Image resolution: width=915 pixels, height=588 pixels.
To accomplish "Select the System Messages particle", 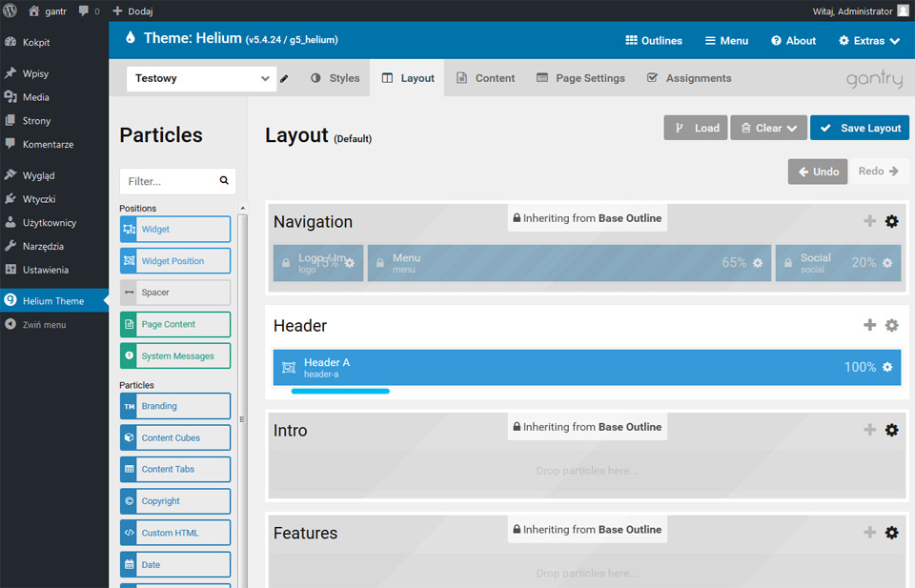I will (175, 355).
